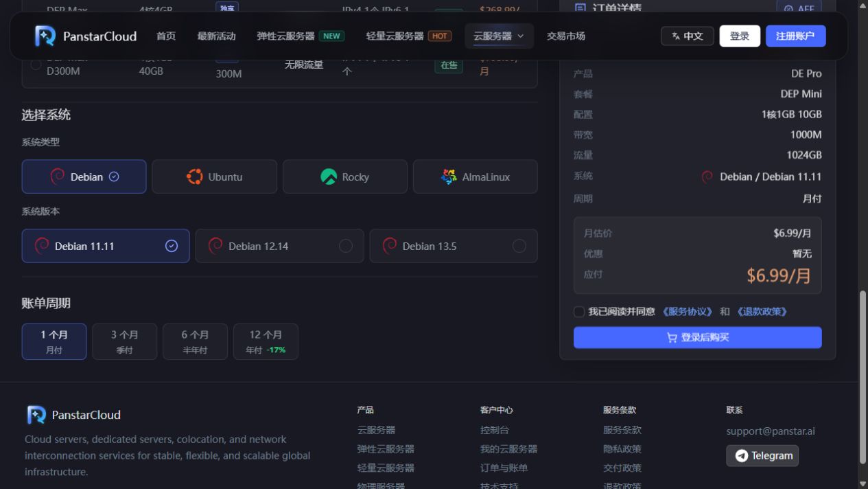Viewport: 868px width, 489px height.
Task: Open footer 云服务器 product link
Action: pos(376,430)
